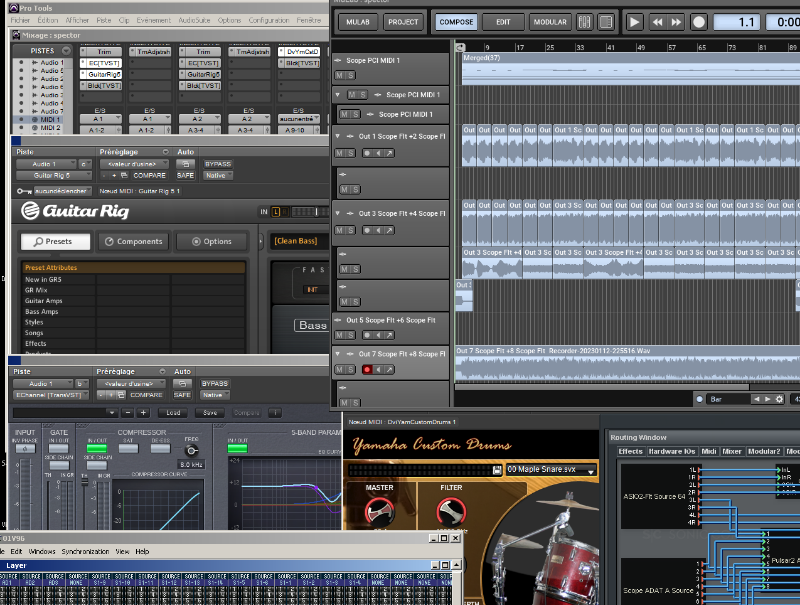The width and height of the screenshot is (800, 605).
Task: Solo the top Scope PCI MIDI 1 track
Action: point(351,75)
